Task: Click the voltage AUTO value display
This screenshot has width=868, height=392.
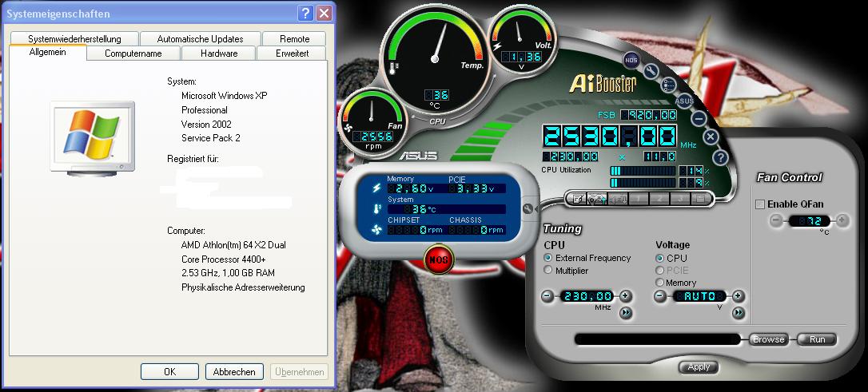Action: click(x=699, y=296)
